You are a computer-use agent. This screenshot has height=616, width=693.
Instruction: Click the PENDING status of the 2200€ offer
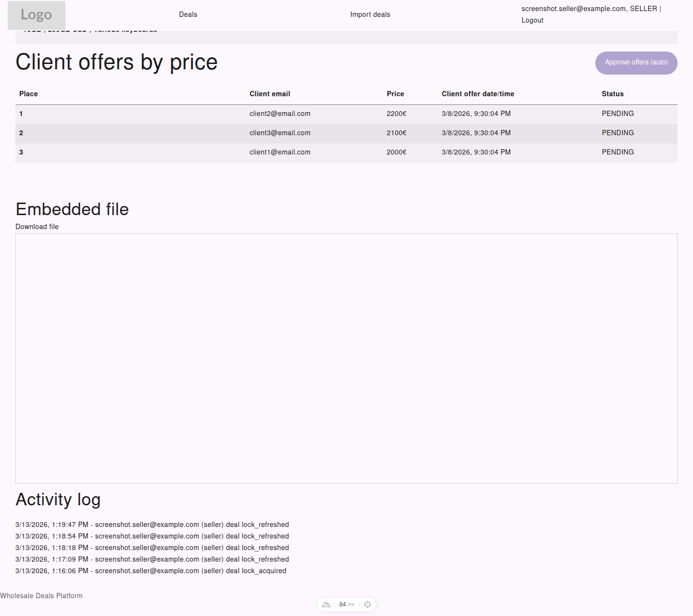tap(618, 114)
